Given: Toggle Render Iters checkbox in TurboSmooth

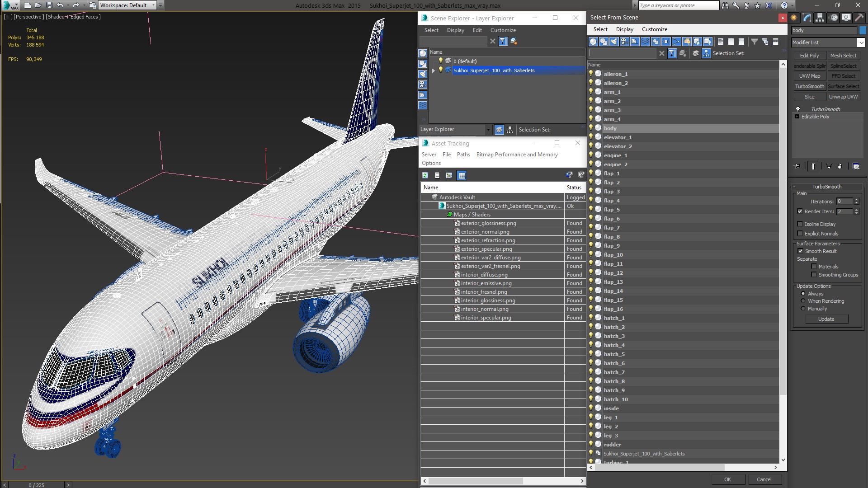Looking at the screenshot, I should click(800, 211).
